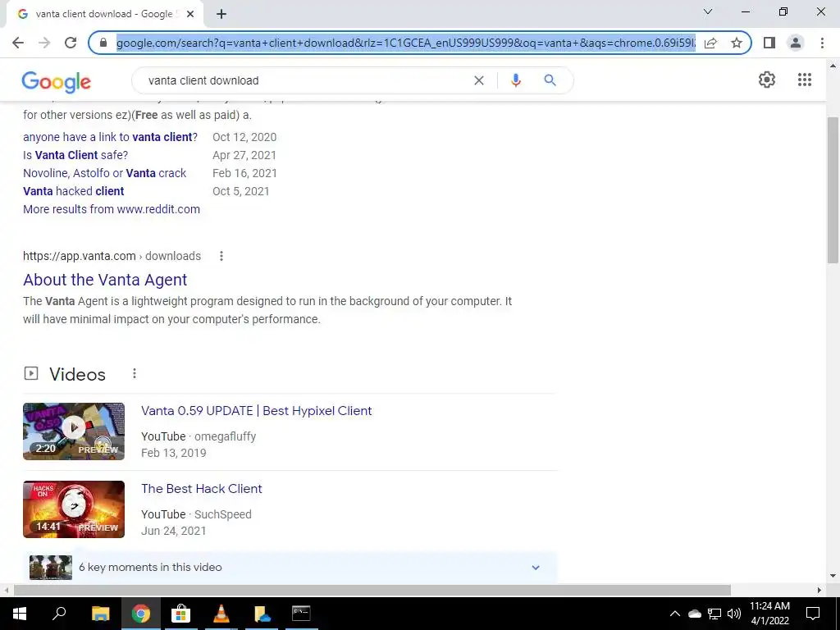
Task: Open 'Novoline, Astolfo or Vanta crack' link
Action: coord(104,173)
